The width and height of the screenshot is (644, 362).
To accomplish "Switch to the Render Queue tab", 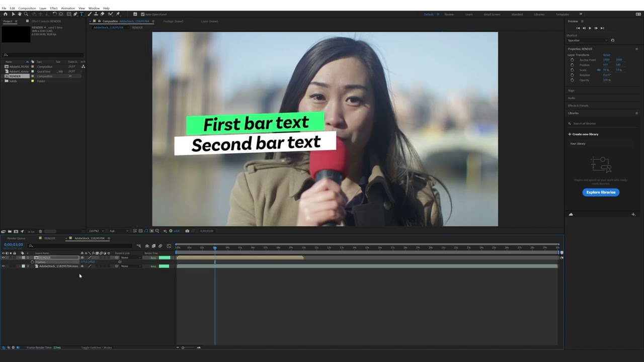I will 16,238.
